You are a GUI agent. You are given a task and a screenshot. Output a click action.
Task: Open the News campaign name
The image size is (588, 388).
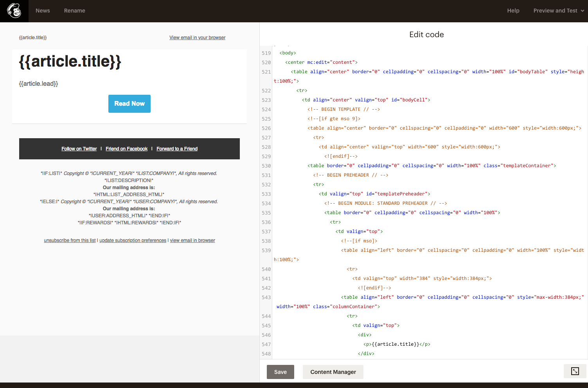[x=43, y=11]
